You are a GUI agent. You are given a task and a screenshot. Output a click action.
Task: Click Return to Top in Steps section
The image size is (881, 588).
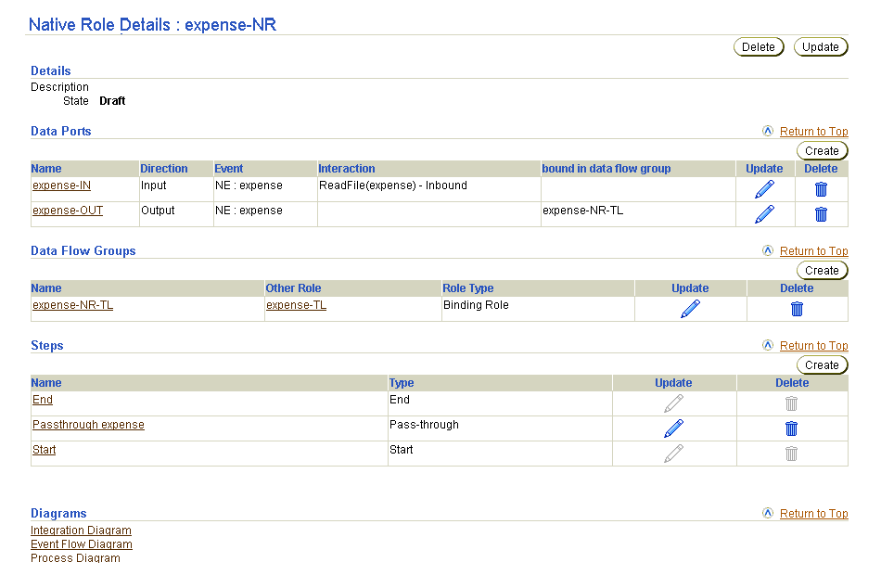(813, 346)
